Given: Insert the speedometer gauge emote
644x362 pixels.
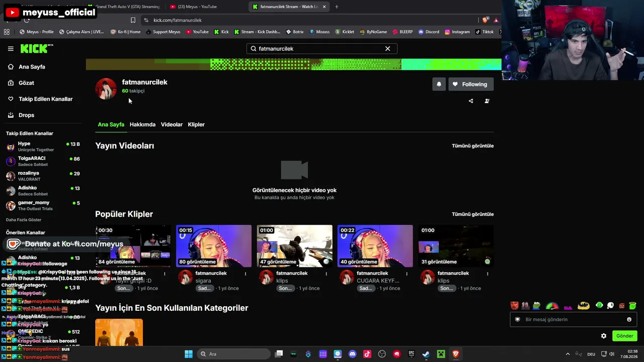Looking at the screenshot, I should pyautogui.click(x=552, y=306).
